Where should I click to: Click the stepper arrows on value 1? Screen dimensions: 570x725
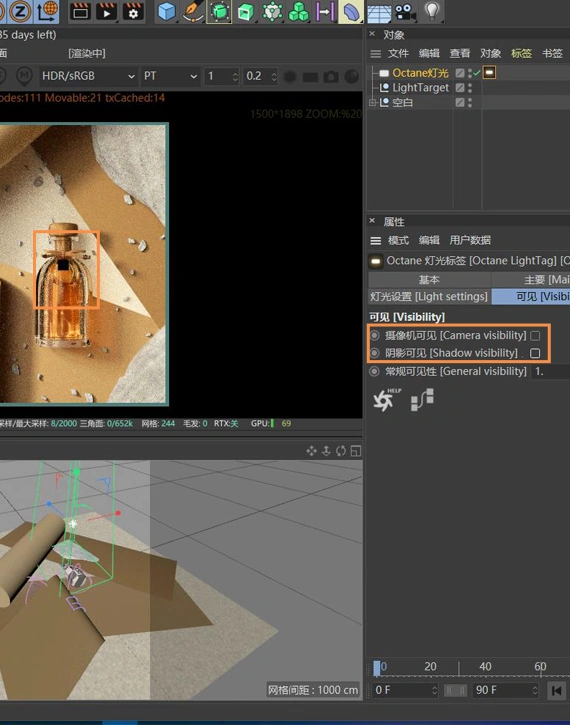pos(235,76)
